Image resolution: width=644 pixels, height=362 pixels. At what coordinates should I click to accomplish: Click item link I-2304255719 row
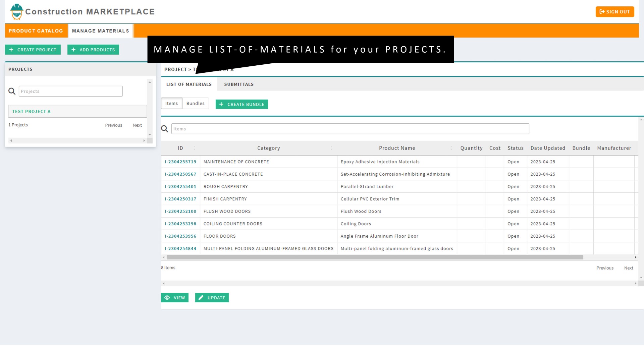[x=180, y=161]
